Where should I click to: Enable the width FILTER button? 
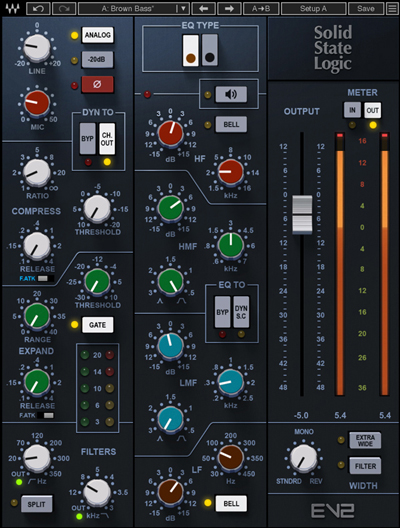[x=365, y=466]
